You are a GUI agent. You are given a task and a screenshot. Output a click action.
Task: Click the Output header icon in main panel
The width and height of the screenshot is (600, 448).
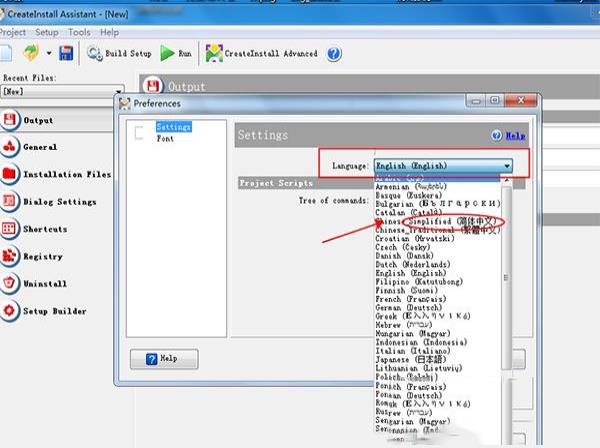click(x=153, y=86)
